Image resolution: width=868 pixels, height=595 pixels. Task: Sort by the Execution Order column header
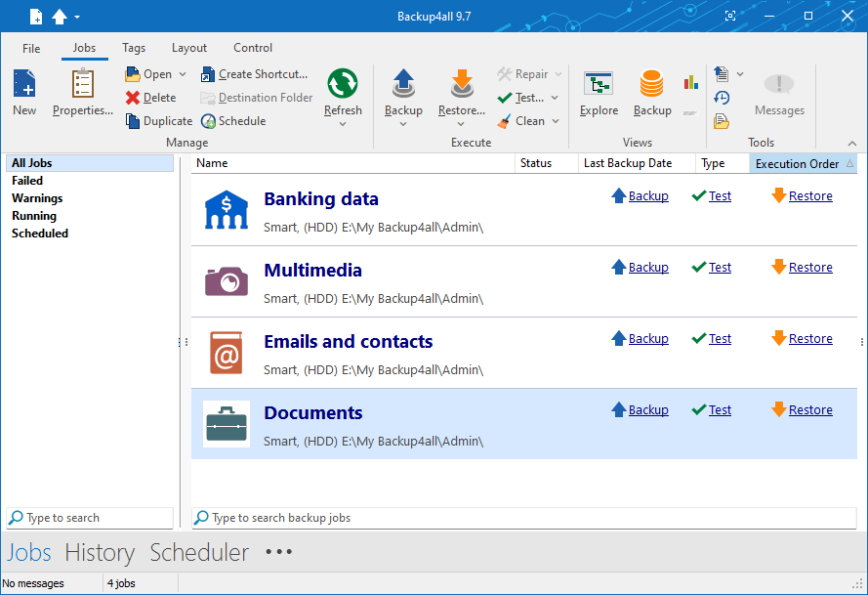click(x=803, y=163)
